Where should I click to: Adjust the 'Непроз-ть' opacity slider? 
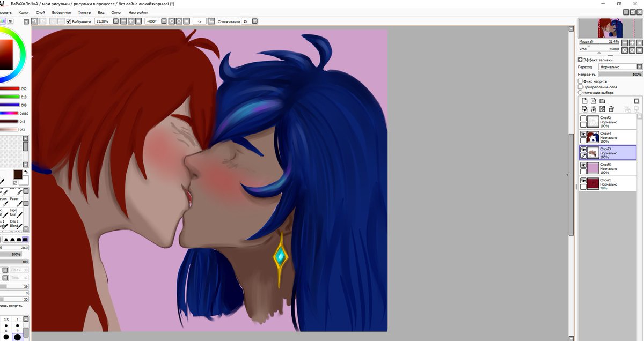620,74
